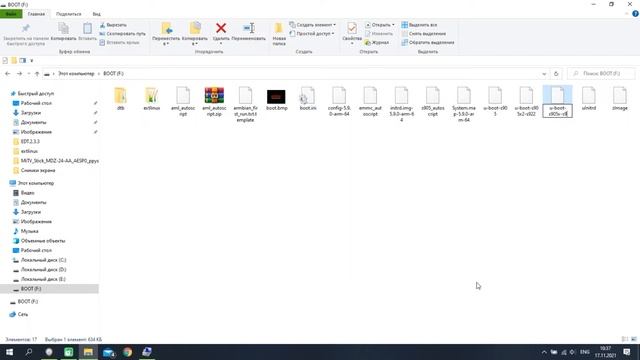The width and height of the screenshot is (640, 360).
Task: Open Chrome from the taskbar
Action: (x=127, y=352)
